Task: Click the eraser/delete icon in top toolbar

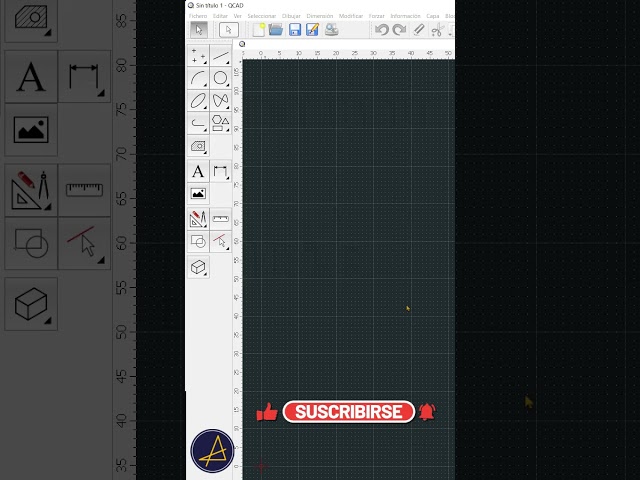Action: point(419,30)
